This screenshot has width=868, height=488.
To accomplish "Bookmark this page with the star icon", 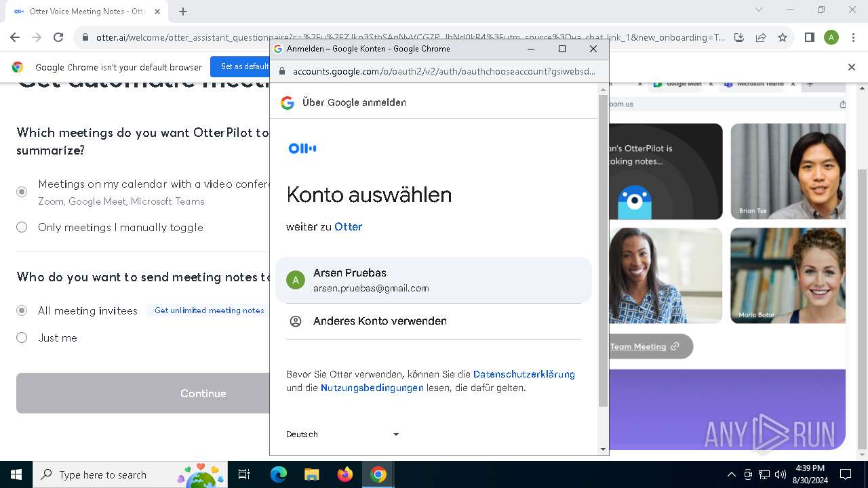I will pos(783,37).
